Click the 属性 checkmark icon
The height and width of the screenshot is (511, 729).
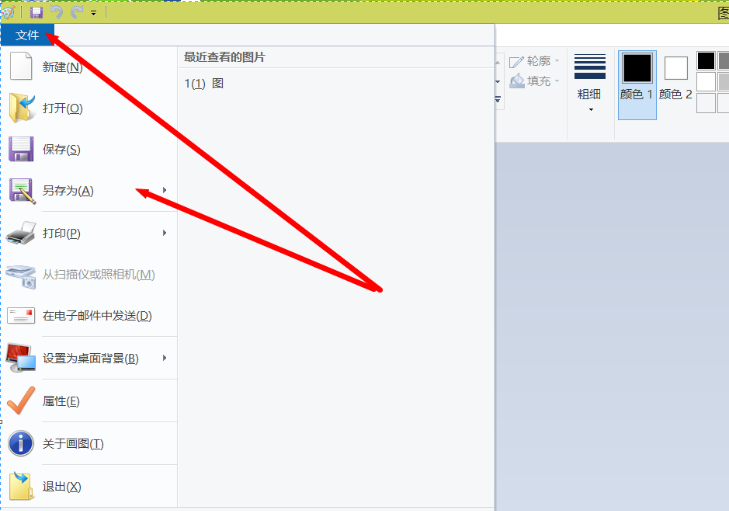(x=21, y=400)
